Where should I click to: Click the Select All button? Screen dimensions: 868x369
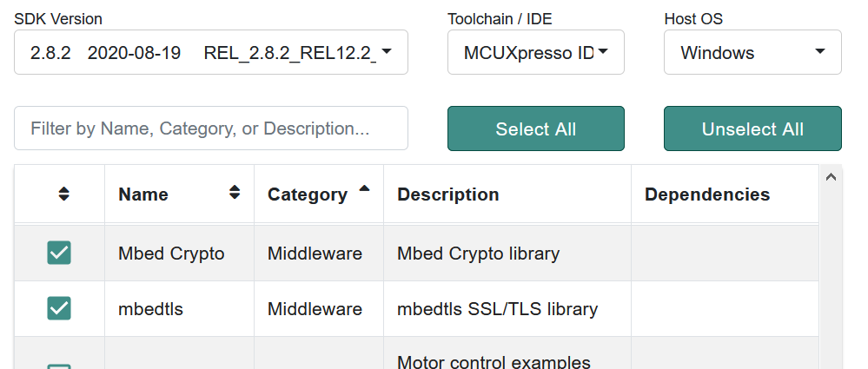point(535,128)
